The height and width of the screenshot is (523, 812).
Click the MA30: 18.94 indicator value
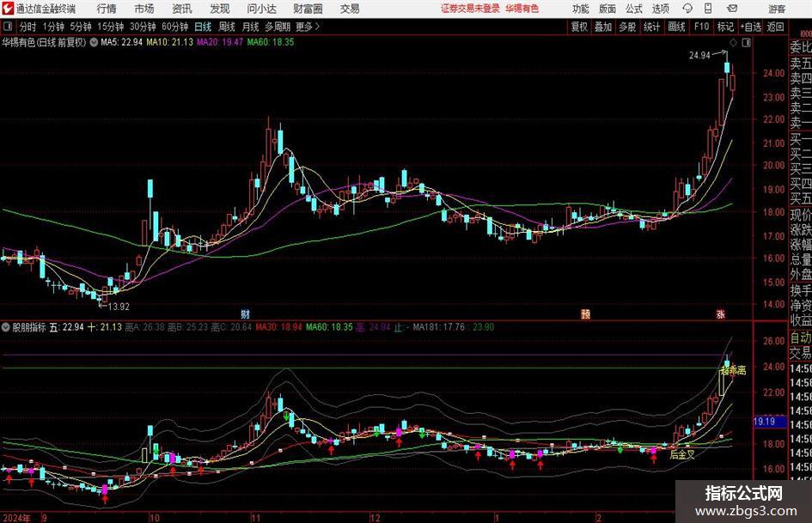point(278,326)
